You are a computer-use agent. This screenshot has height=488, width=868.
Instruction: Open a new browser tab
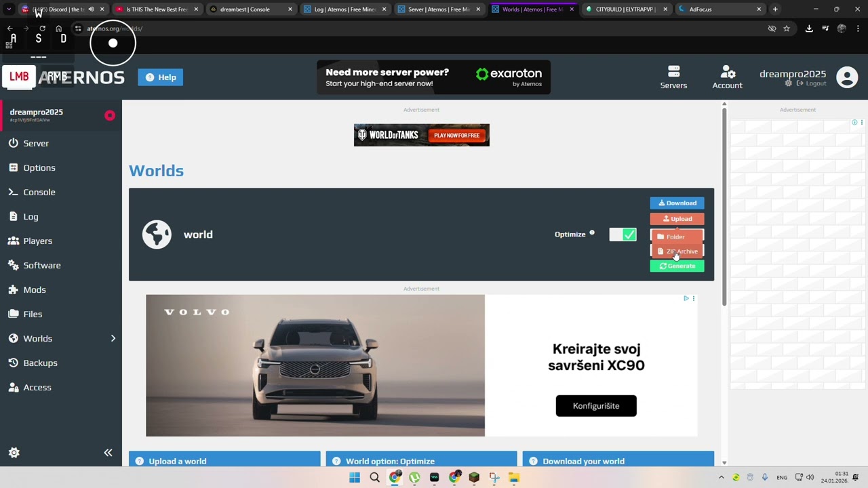pos(775,9)
